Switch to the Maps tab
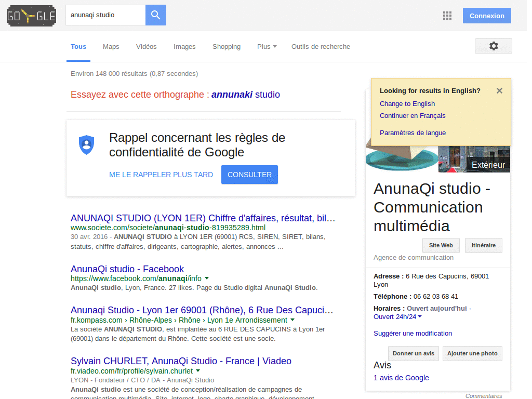 pos(111,46)
